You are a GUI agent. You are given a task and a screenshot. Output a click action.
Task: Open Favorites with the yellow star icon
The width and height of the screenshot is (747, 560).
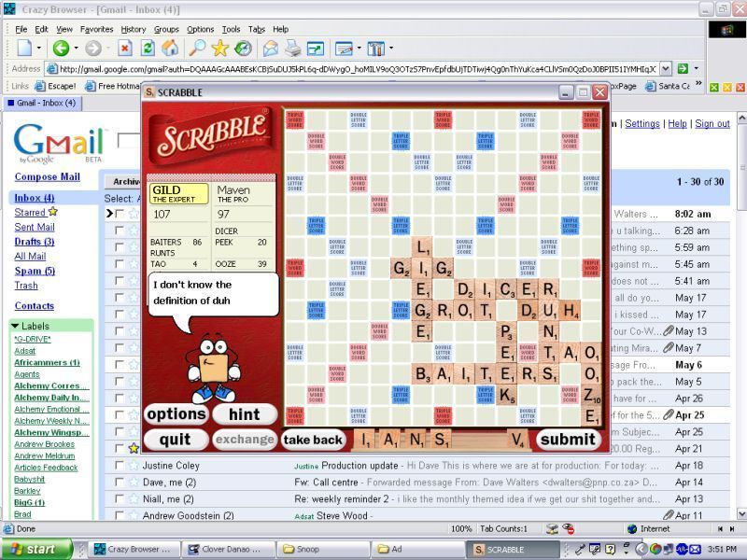(x=220, y=49)
